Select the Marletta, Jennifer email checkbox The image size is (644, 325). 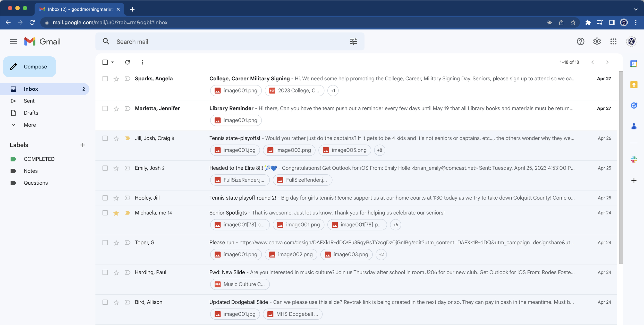[105, 108]
